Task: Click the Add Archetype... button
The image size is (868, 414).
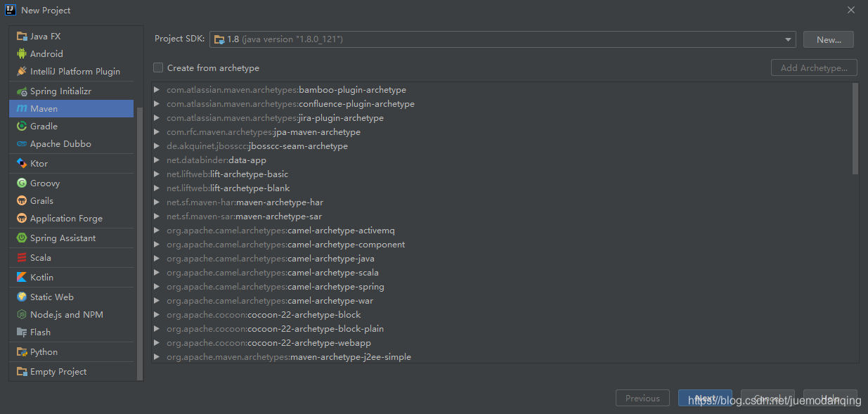Action: [814, 68]
